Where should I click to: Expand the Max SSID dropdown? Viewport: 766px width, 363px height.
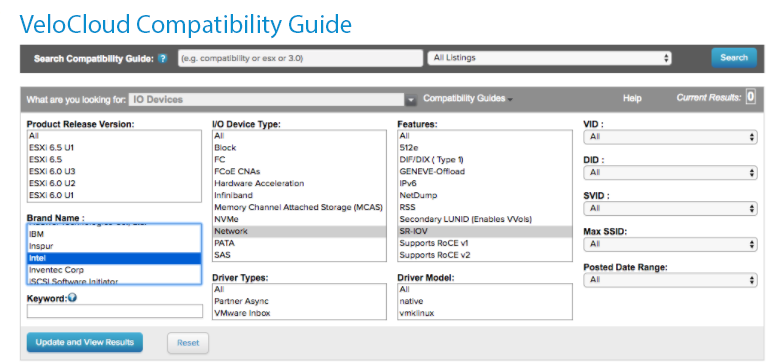pos(670,244)
